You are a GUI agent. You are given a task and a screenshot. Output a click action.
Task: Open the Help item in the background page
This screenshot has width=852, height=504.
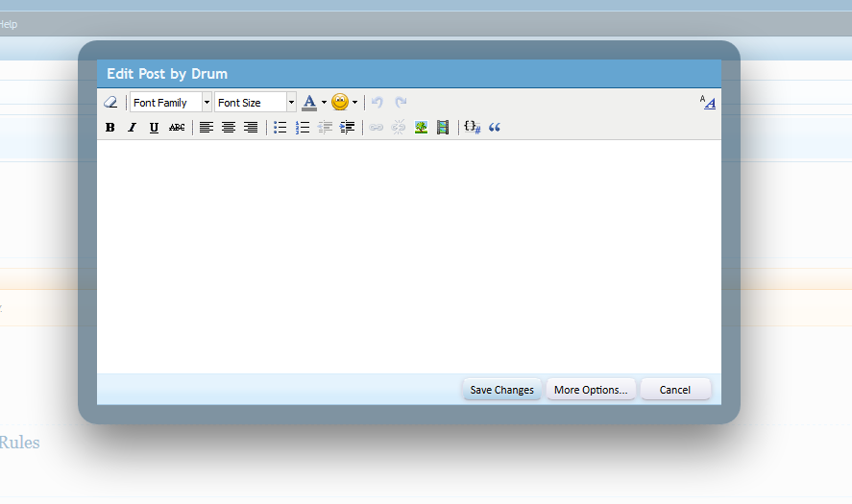8,24
